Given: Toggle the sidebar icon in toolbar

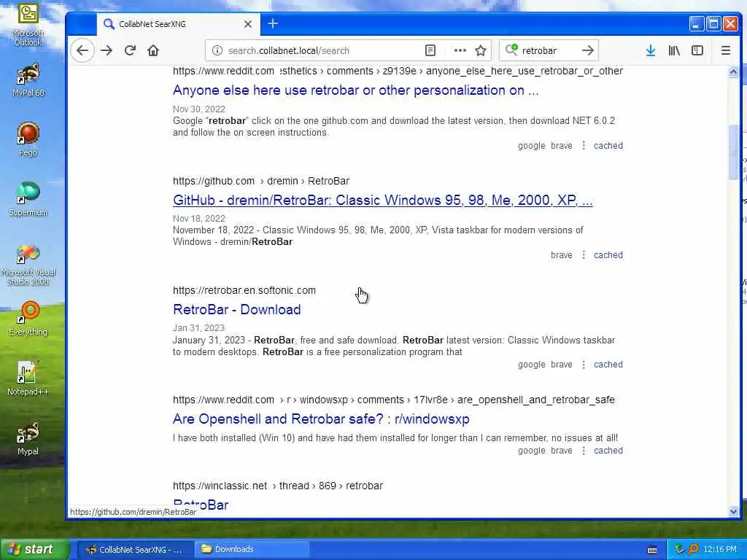Looking at the screenshot, I should (x=697, y=50).
